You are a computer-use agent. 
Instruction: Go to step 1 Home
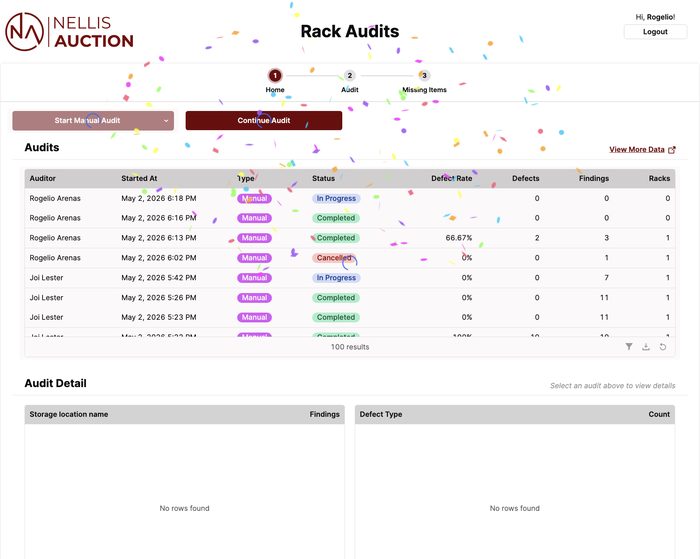coord(275,81)
